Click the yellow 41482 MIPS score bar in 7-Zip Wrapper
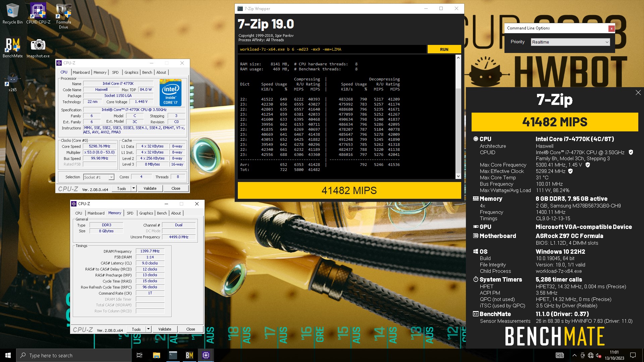 [x=349, y=190]
